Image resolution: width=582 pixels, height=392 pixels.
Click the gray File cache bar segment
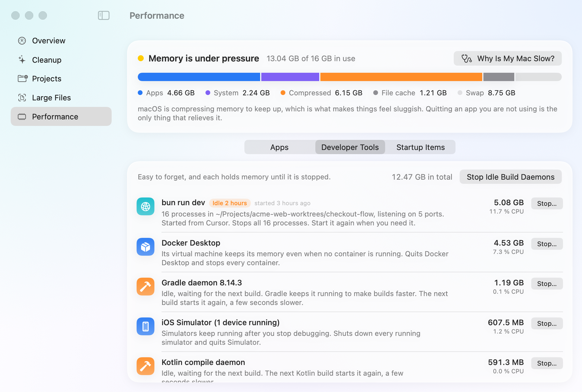click(x=499, y=77)
